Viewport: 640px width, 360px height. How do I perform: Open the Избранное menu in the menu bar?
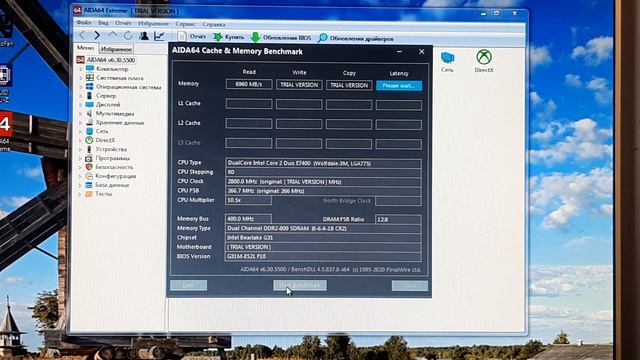pyautogui.click(x=153, y=24)
